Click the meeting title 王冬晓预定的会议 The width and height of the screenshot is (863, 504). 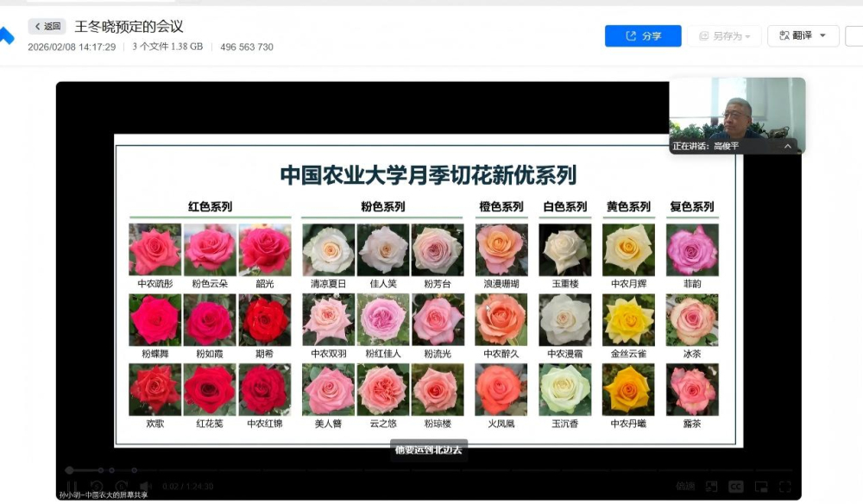pyautogui.click(x=129, y=27)
